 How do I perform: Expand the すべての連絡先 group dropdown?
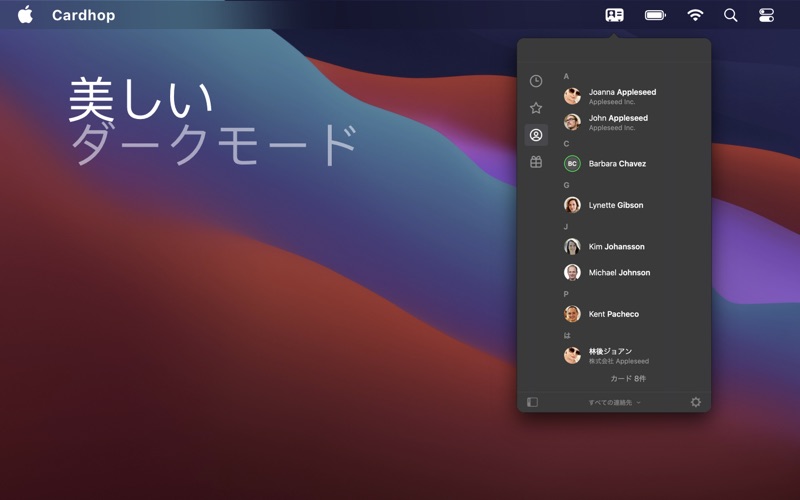tap(614, 403)
